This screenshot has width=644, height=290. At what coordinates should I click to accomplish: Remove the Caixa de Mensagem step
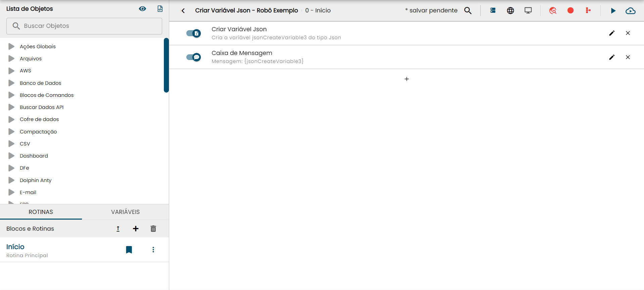(628, 57)
